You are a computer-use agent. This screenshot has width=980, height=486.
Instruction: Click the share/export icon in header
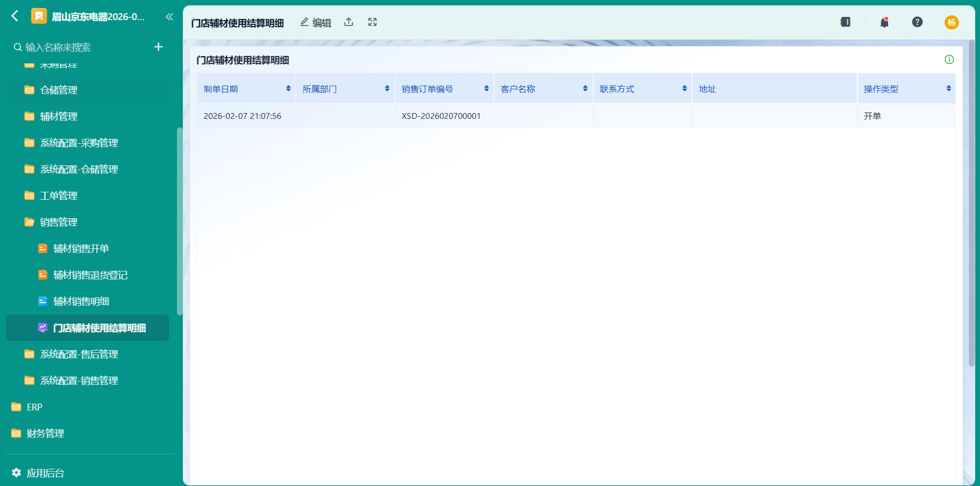349,22
